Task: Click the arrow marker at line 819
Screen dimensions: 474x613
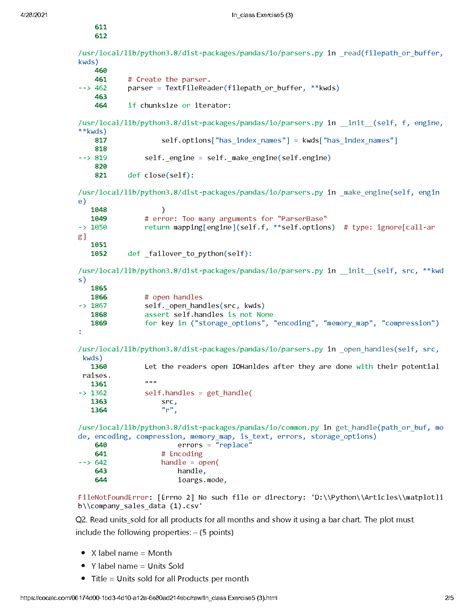Action: tap(84, 158)
